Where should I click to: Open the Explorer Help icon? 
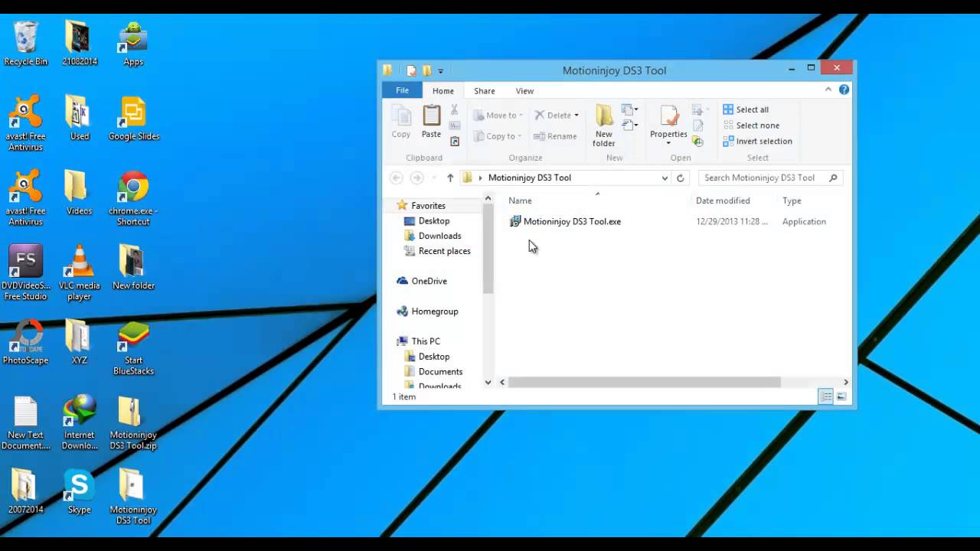(844, 90)
